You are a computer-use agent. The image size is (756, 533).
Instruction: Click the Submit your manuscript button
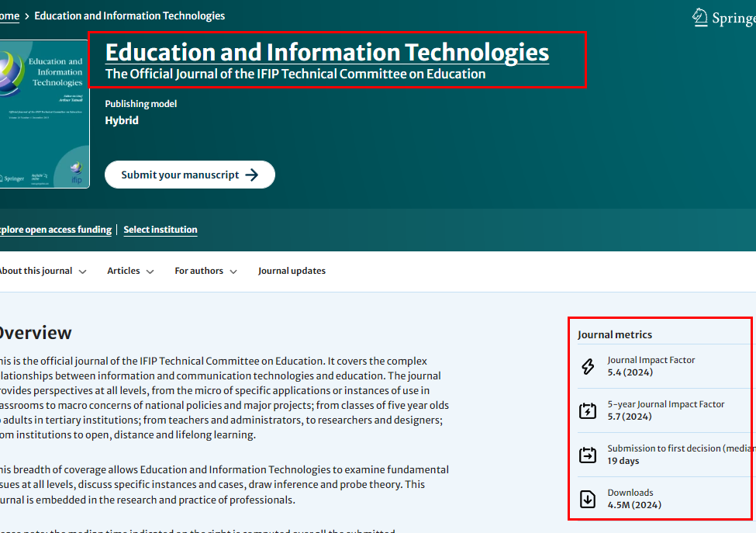(x=190, y=174)
